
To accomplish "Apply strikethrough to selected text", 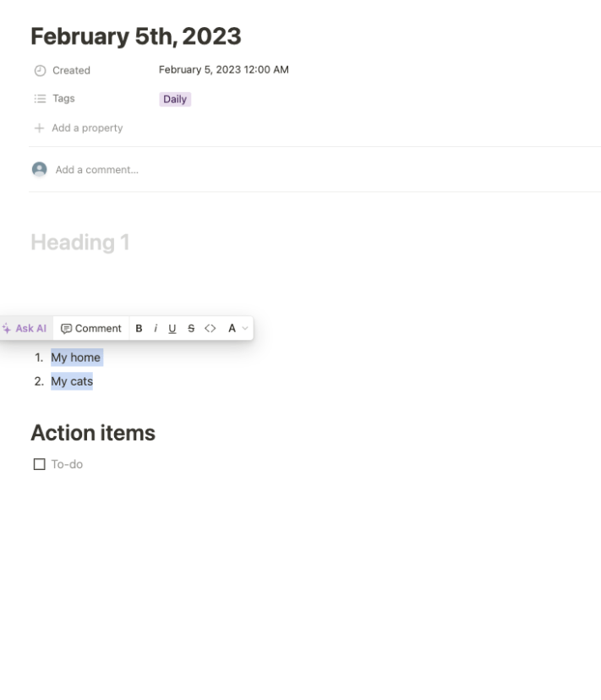I will [x=192, y=328].
